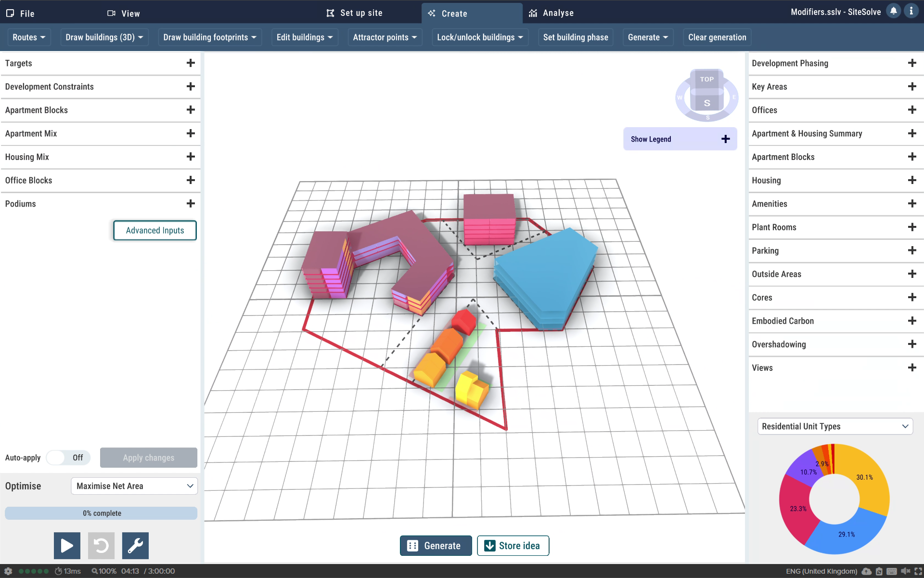This screenshot has width=924, height=578.
Task: Click the status bar settings gear
Action: (8, 571)
